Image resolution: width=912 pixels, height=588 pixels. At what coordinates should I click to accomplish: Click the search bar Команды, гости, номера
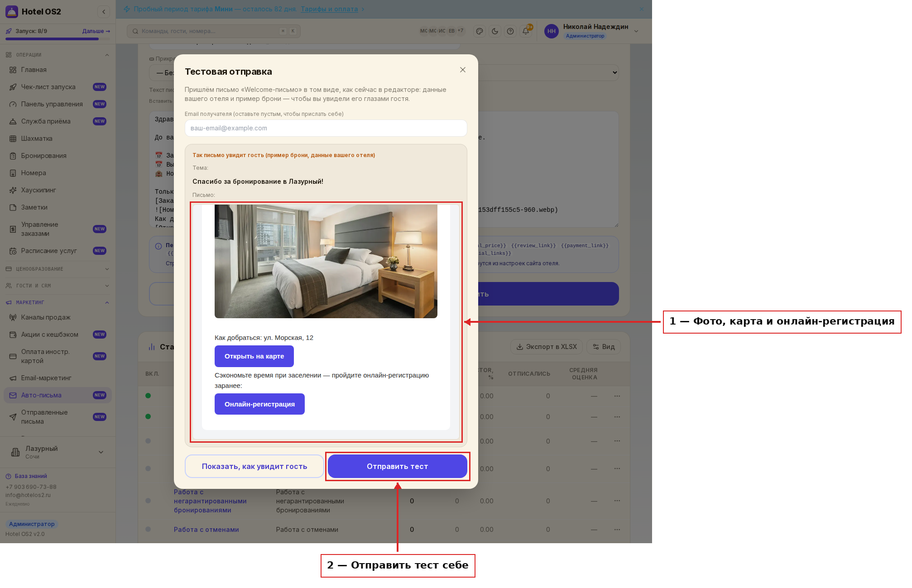tap(213, 31)
